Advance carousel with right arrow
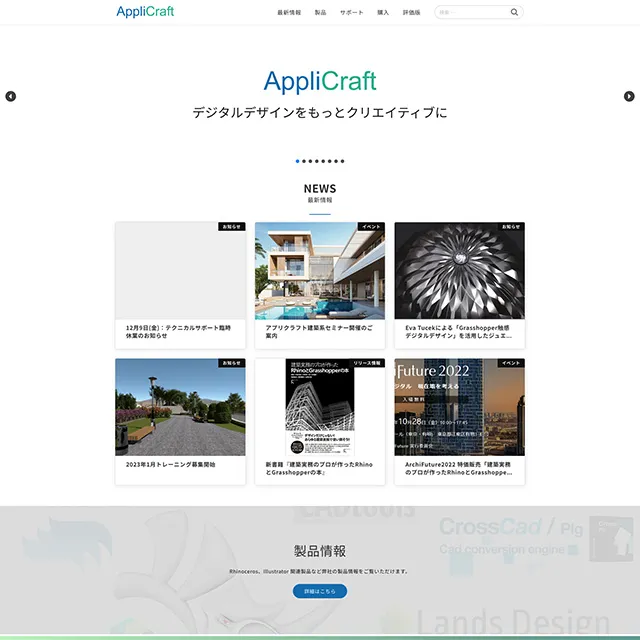Image resolution: width=640 pixels, height=640 pixels. click(x=629, y=96)
